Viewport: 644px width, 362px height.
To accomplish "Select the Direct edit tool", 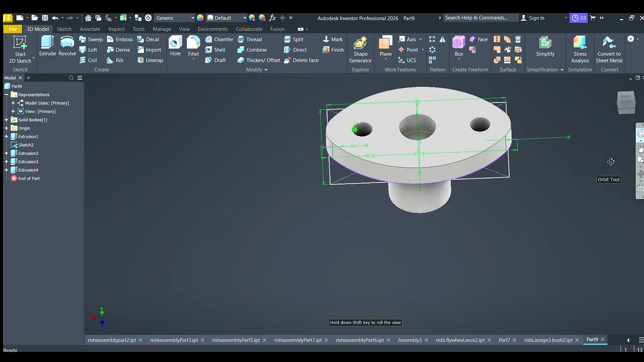I will [295, 50].
